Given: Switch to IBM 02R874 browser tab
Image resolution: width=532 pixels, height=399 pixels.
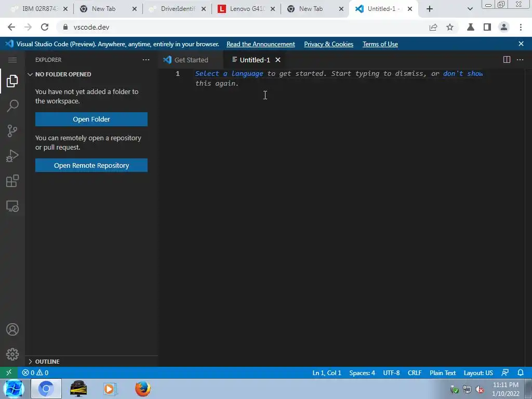Looking at the screenshot, I should 39,9.
